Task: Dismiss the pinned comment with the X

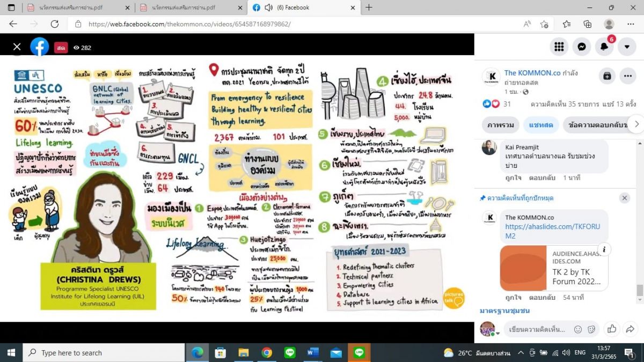Action: point(625,198)
